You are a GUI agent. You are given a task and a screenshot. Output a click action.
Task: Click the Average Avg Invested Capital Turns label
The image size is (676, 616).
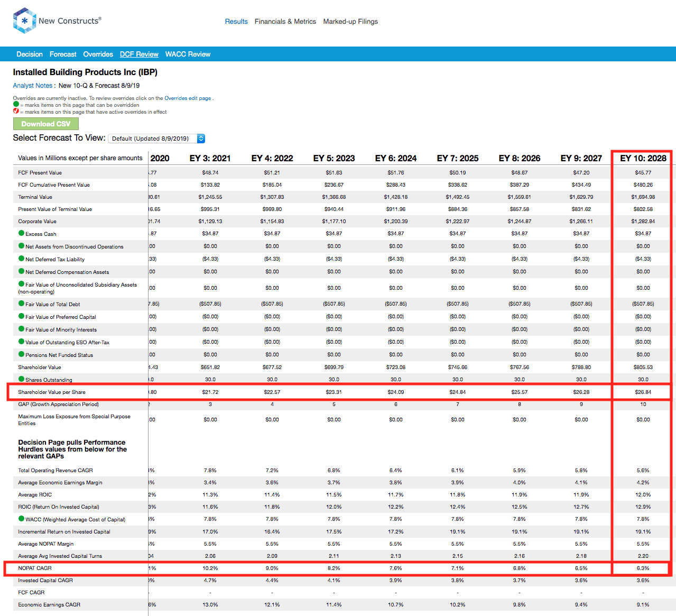click(x=60, y=556)
